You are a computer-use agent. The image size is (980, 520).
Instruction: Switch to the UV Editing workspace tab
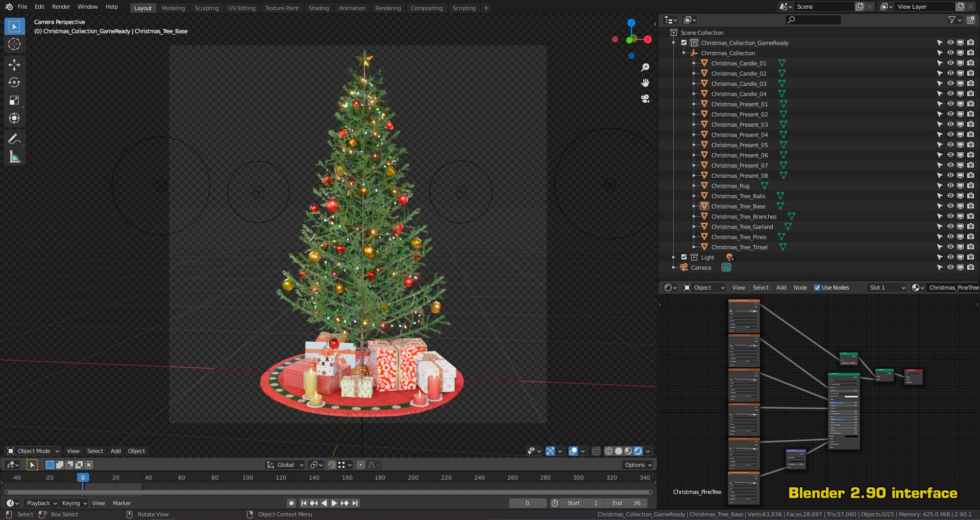click(x=242, y=8)
